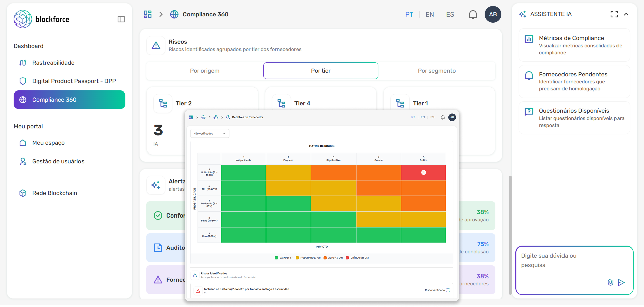Switch language to EN in main header
The width and height of the screenshot is (644, 307).
tap(430, 14)
